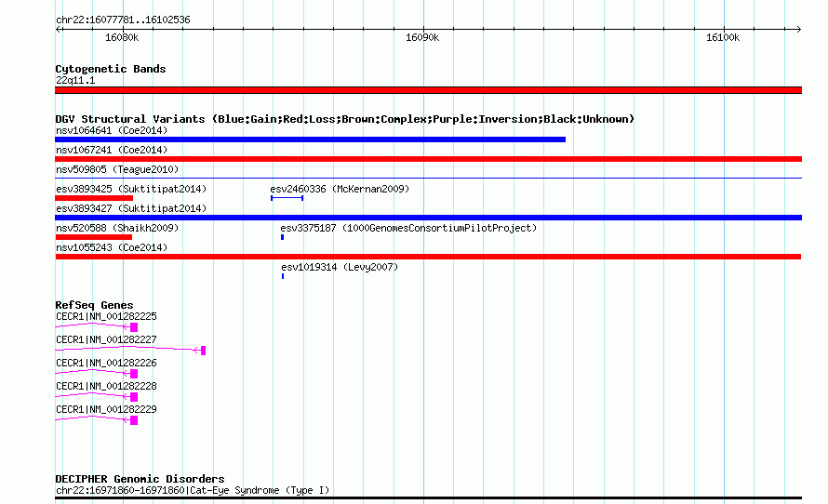The image size is (828, 504).
Task: Open the DGV Structural Variants track title
Action: click(x=345, y=119)
